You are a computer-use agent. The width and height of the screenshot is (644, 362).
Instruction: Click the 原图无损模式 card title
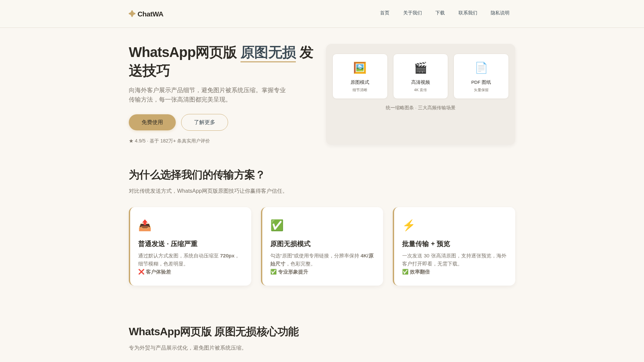[x=290, y=244]
